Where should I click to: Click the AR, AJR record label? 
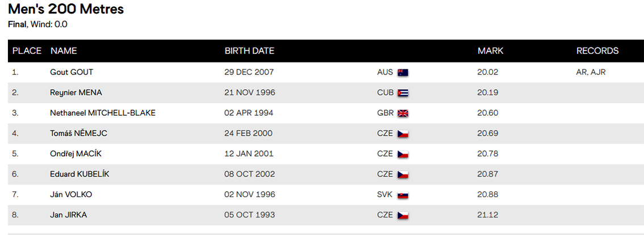[591, 72]
